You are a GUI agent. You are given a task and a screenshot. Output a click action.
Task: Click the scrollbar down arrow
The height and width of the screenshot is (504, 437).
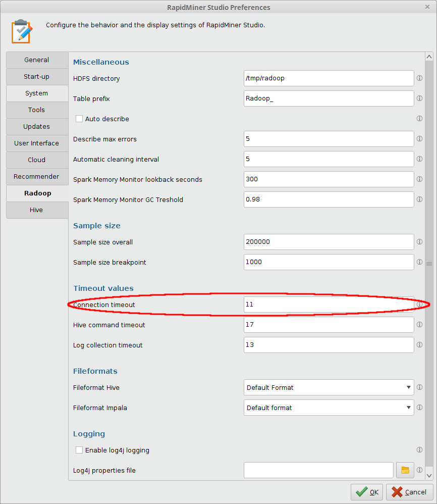(429, 475)
